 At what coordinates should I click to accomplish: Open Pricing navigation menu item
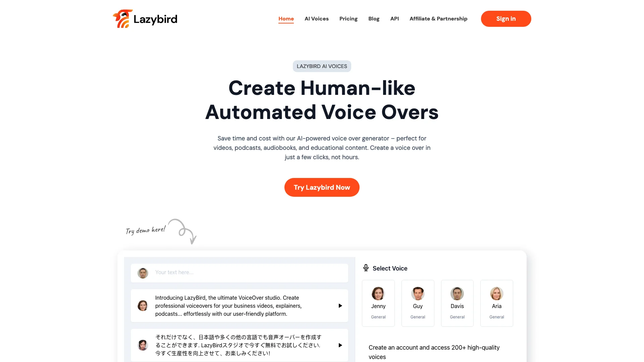(x=348, y=18)
